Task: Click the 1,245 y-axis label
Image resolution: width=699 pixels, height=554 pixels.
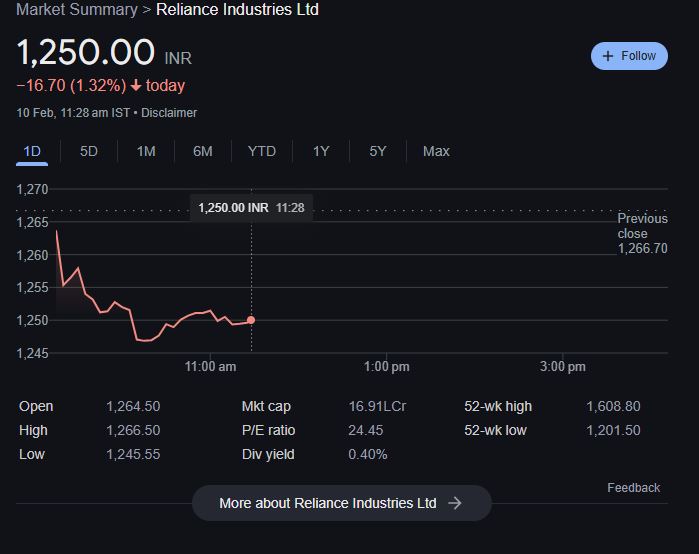Action: coord(32,353)
